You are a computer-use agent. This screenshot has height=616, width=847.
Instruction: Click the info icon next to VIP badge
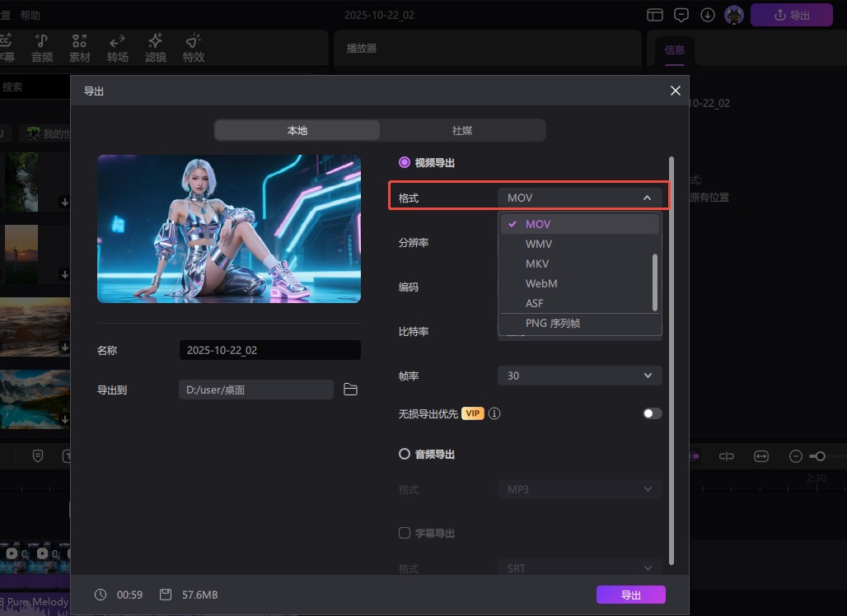coord(495,413)
